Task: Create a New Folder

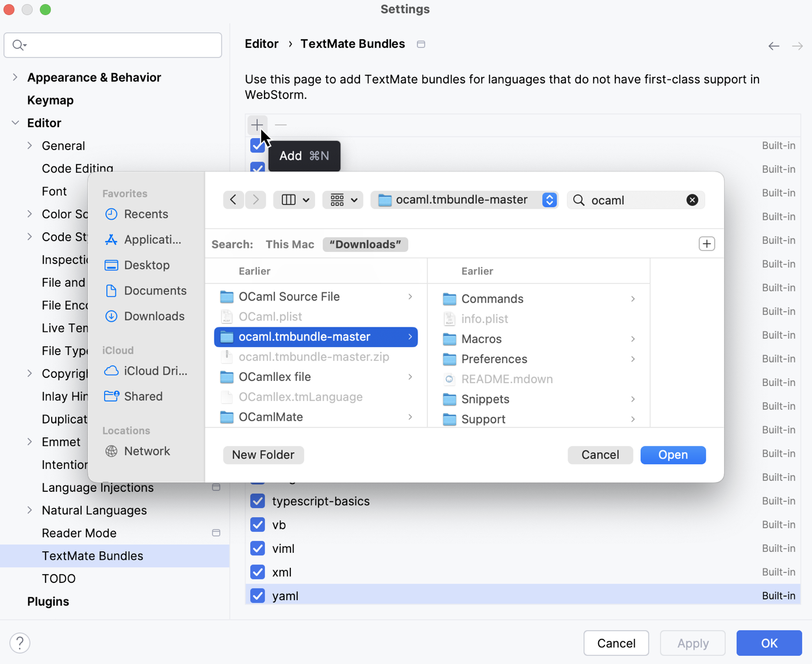Action: pyautogui.click(x=263, y=455)
